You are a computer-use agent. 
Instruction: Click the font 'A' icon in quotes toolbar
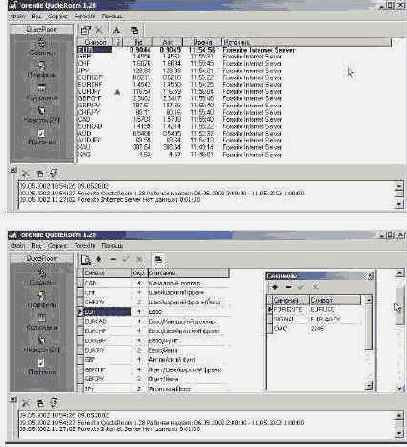(116, 30)
